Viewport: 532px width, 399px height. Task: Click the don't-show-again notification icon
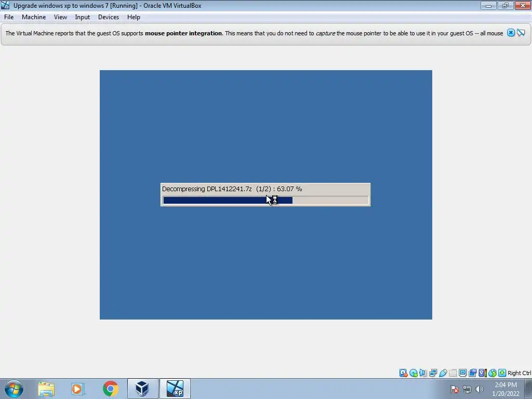[521, 33]
